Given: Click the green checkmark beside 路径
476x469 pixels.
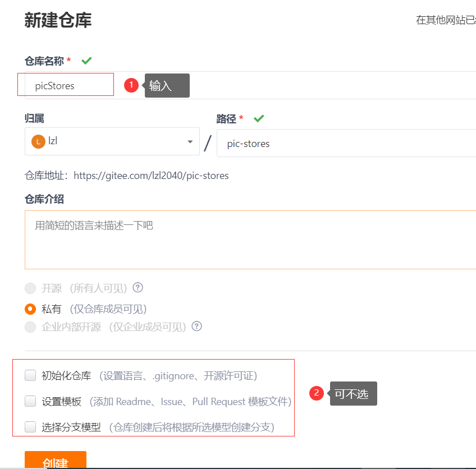Looking at the screenshot, I should point(258,118).
